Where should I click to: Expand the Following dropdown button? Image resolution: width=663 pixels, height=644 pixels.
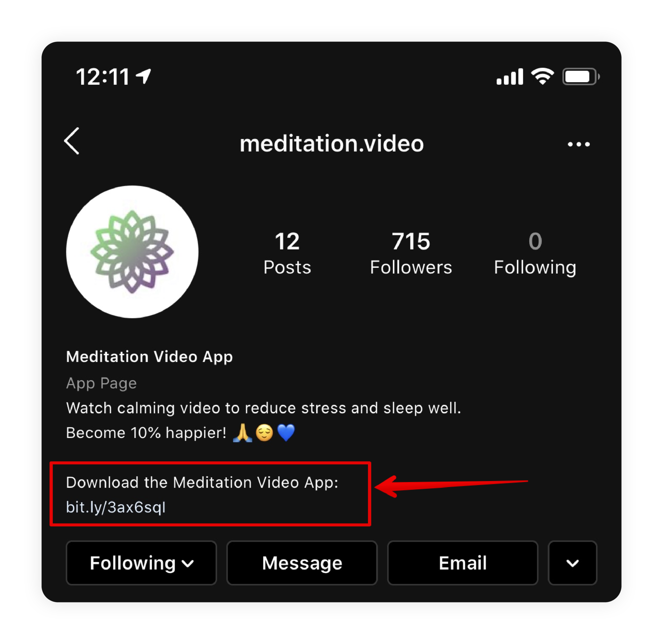[141, 563]
